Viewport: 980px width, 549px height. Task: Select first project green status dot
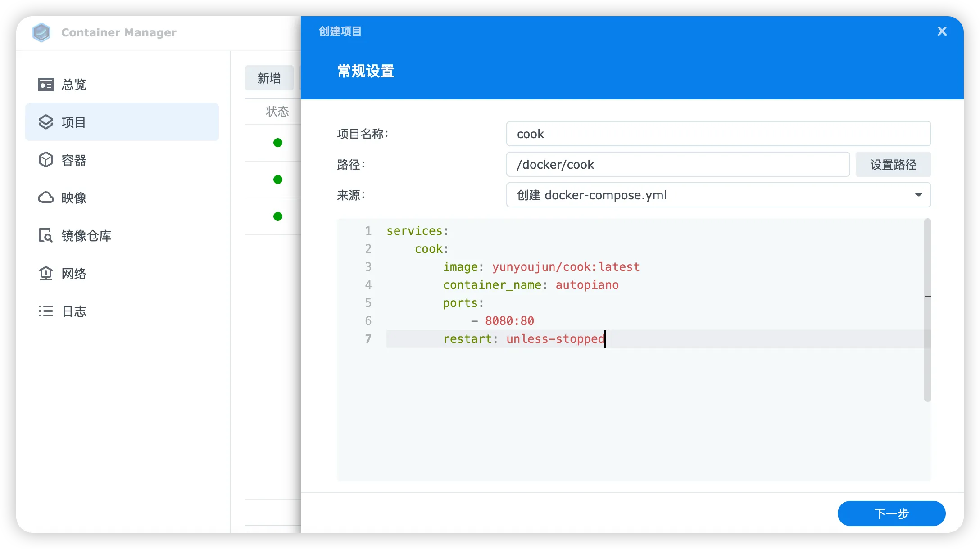click(278, 143)
